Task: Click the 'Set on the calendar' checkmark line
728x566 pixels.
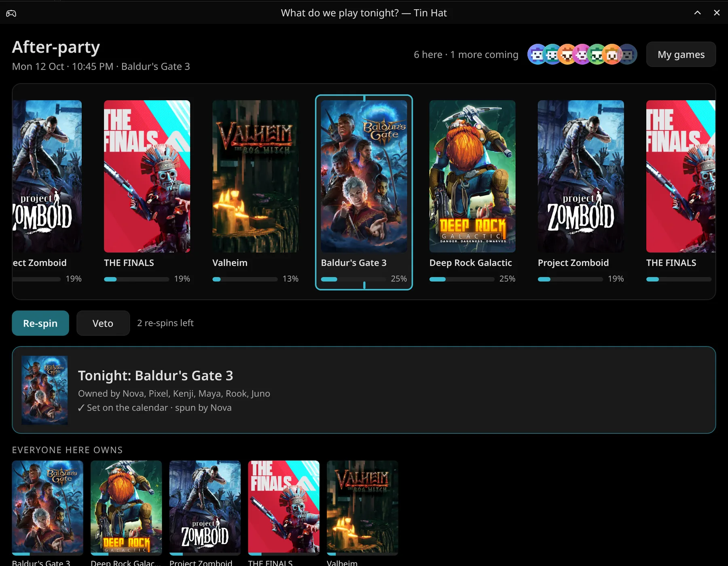Action: click(x=154, y=408)
